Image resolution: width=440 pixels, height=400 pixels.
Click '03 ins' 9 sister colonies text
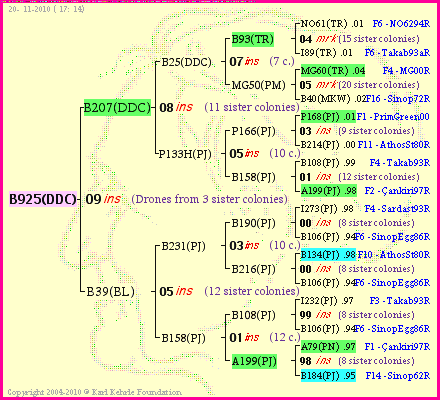coord(357,131)
